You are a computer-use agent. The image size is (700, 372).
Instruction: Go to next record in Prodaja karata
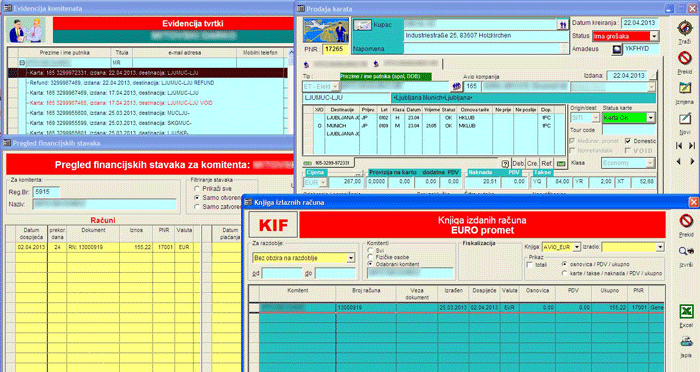pos(692,161)
